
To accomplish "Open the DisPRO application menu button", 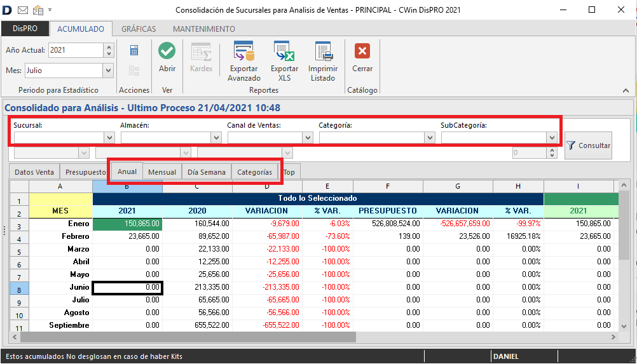I will coord(25,29).
